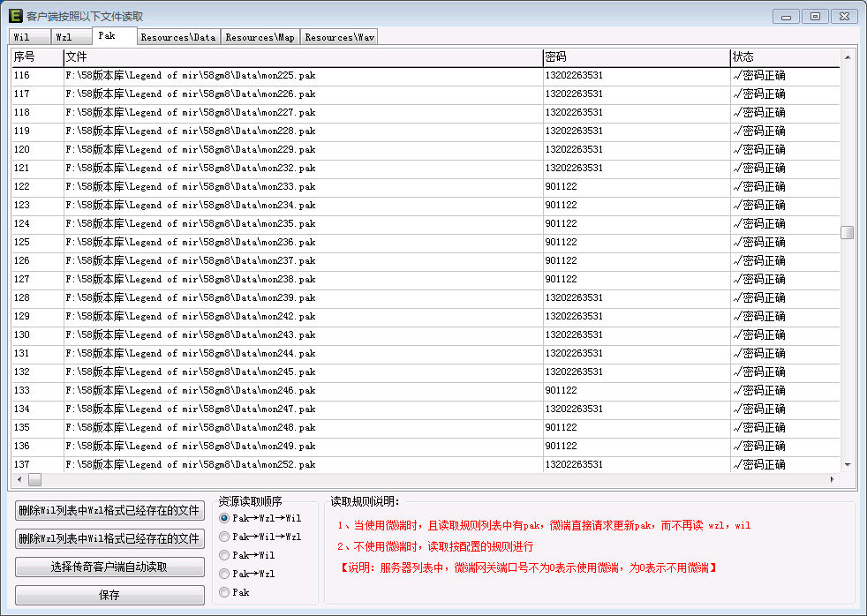Image resolution: width=867 pixels, height=616 pixels.
Task: Click the green E application icon
Action: [x=15, y=16]
